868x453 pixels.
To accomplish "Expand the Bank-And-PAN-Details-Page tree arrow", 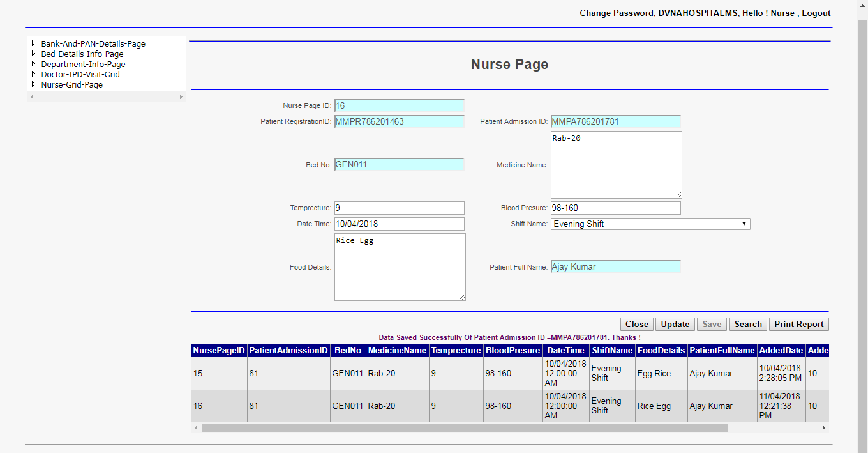I will (x=33, y=43).
